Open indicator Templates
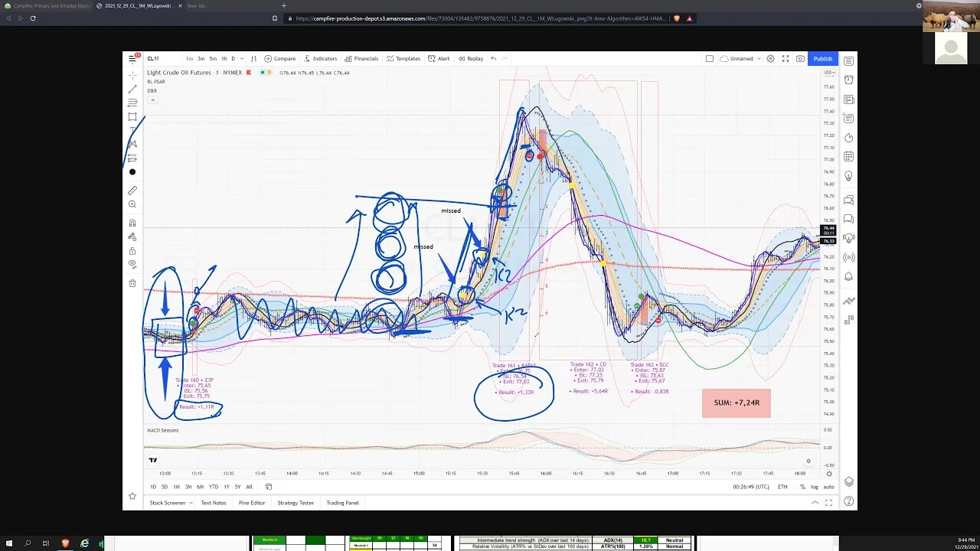 point(403,58)
